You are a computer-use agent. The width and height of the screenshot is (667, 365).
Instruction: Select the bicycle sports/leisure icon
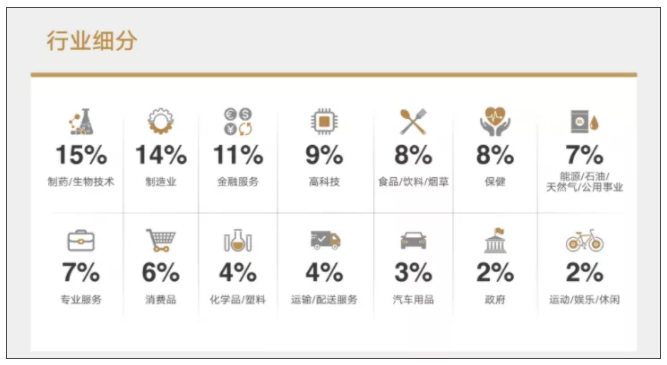coord(585,240)
